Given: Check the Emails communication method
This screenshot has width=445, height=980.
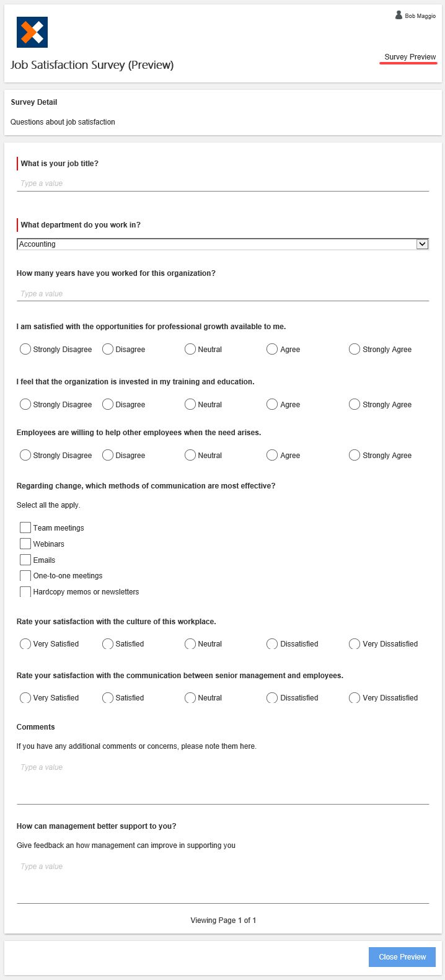Looking at the screenshot, I should point(25,560).
